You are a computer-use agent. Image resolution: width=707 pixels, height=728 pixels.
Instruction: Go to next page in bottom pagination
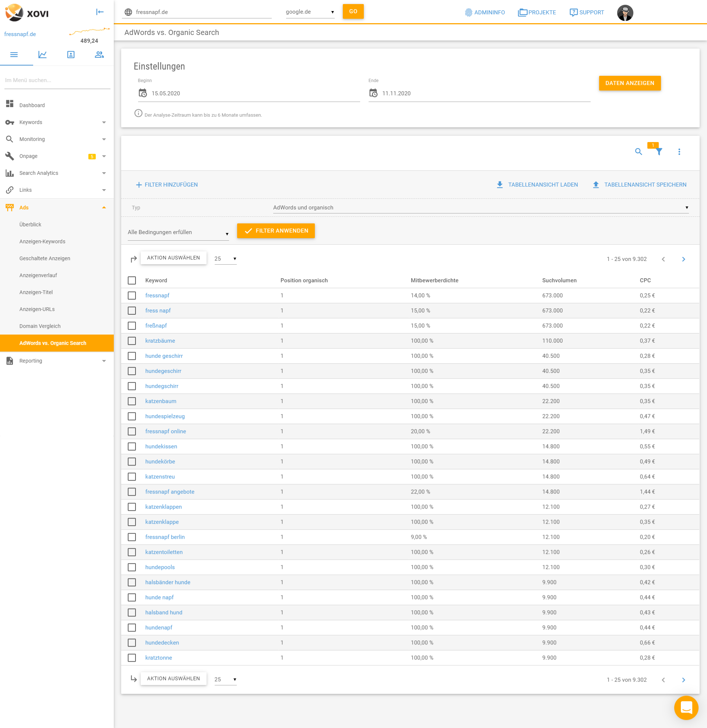(x=683, y=680)
